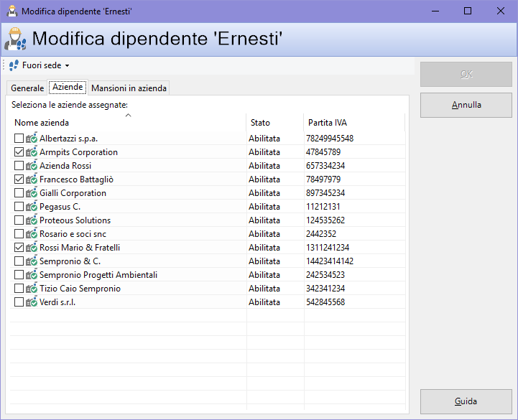Click the company icon beside Albertazzi s.p.a.
The image size is (518, 420).
32,139
